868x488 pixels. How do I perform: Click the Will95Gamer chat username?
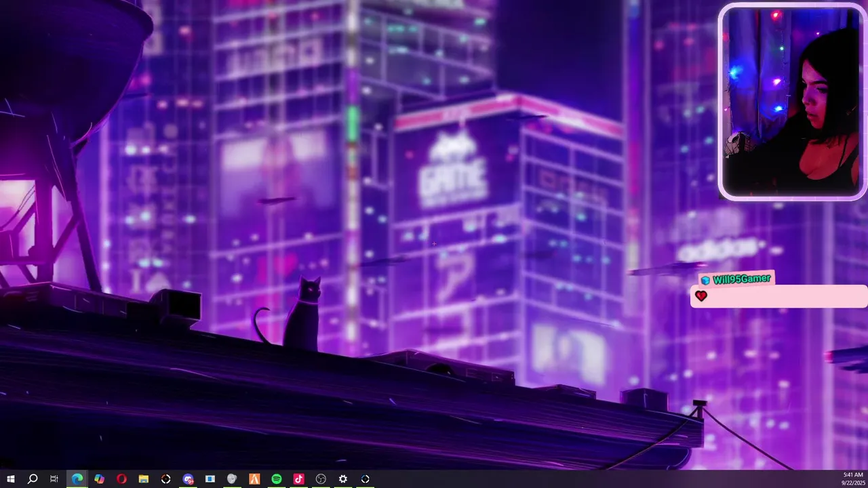tap(742, 279)
